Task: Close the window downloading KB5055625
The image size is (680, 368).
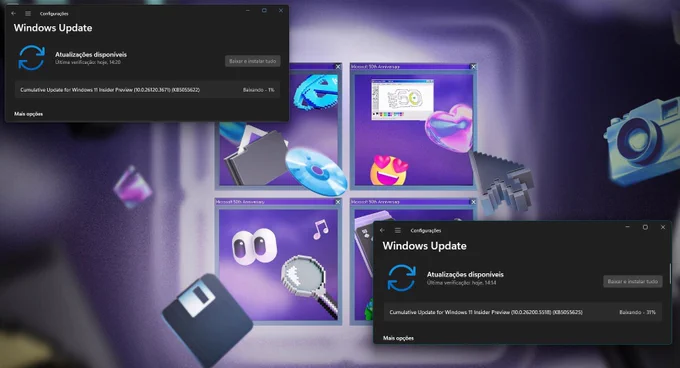Action: [x=663, y=227]
